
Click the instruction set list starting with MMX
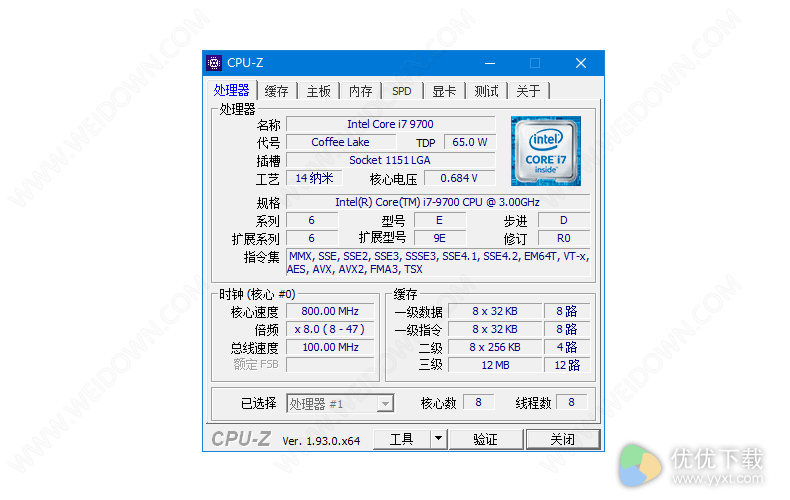pos(438,263)
